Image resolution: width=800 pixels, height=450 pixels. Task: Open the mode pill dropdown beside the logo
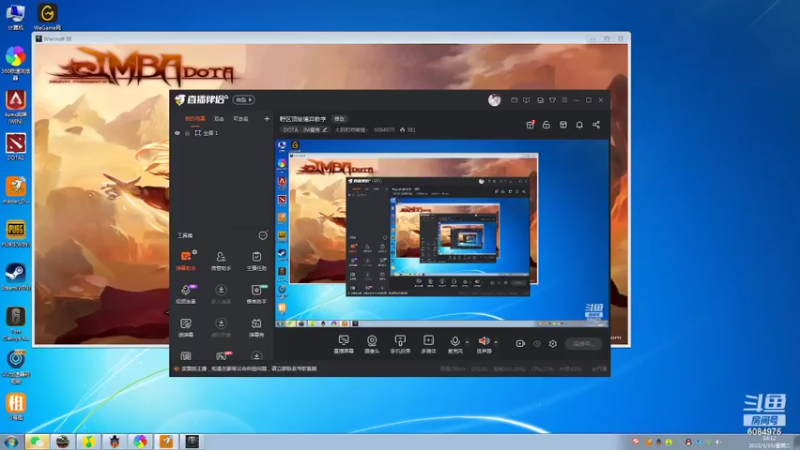(243, 100)
